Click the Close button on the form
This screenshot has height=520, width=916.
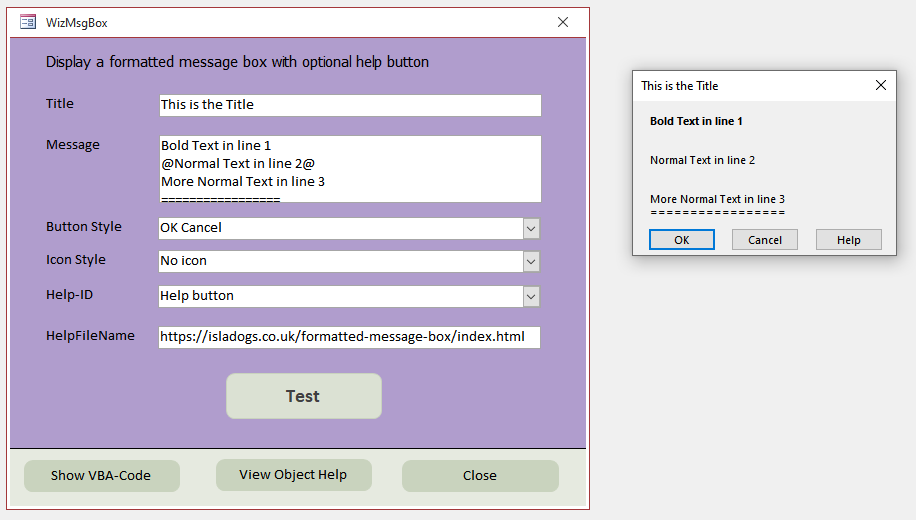point(480,476)
